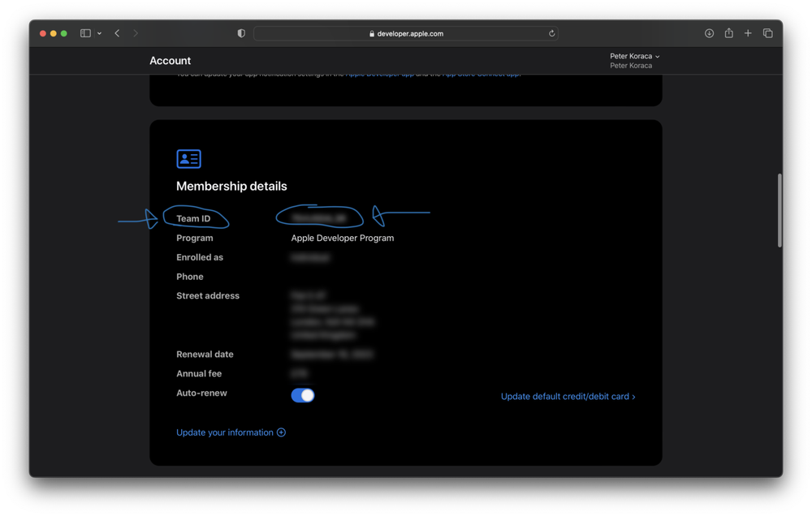Screen dimensions: 812x516
Task: Enter full screen with green button
Action: click(63, 33)
